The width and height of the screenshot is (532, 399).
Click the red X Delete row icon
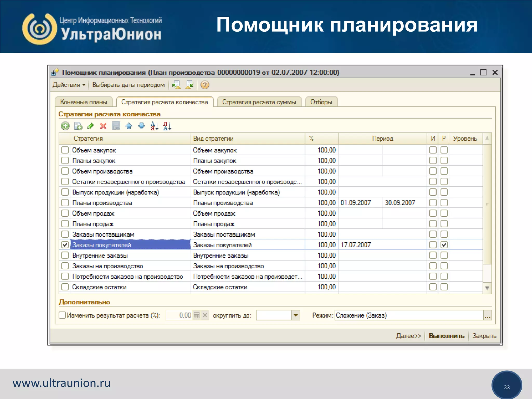pyautogui.click(x=103, y=126)
